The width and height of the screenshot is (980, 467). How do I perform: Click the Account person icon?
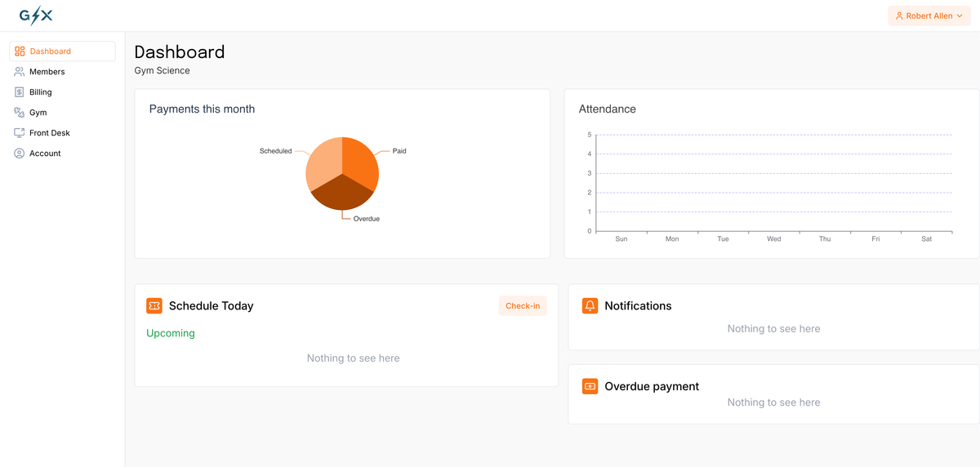point(20,153)
